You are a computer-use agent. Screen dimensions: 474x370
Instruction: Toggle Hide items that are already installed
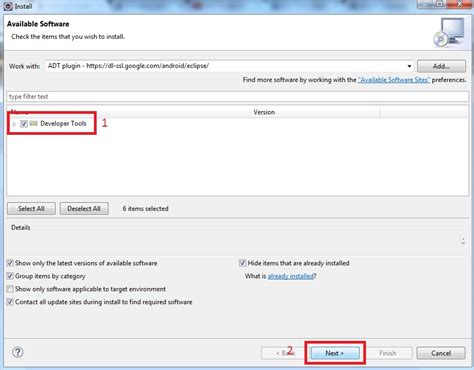coord(243,263)
